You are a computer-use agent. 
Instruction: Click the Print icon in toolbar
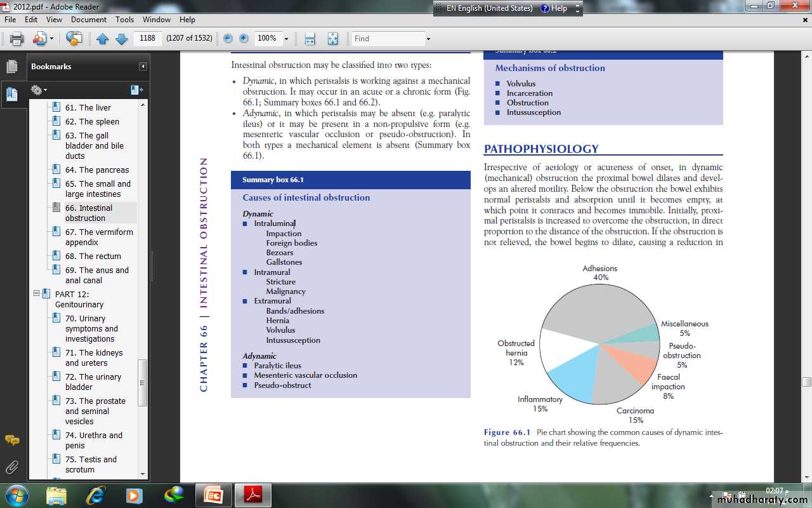coord(17,39)
